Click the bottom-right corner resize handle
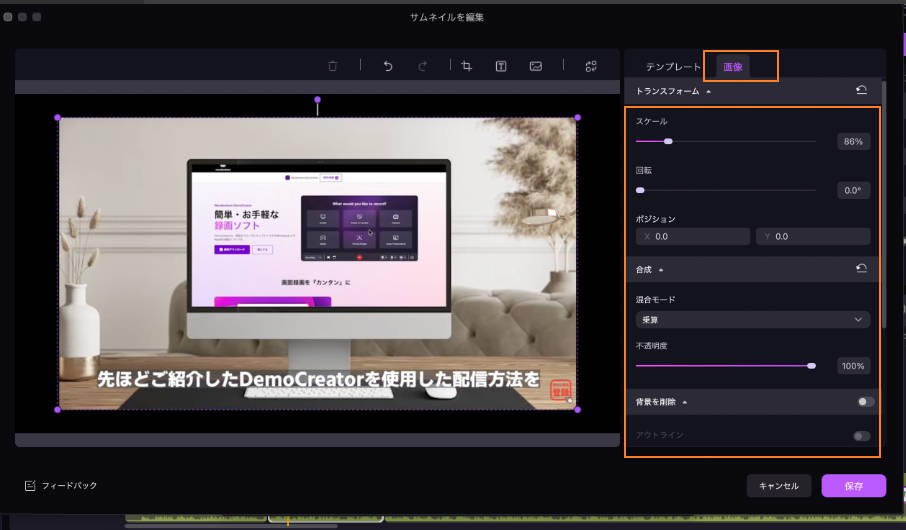Image resolution: width=906 pixels, height=530 pixels. tap(577, 410)
